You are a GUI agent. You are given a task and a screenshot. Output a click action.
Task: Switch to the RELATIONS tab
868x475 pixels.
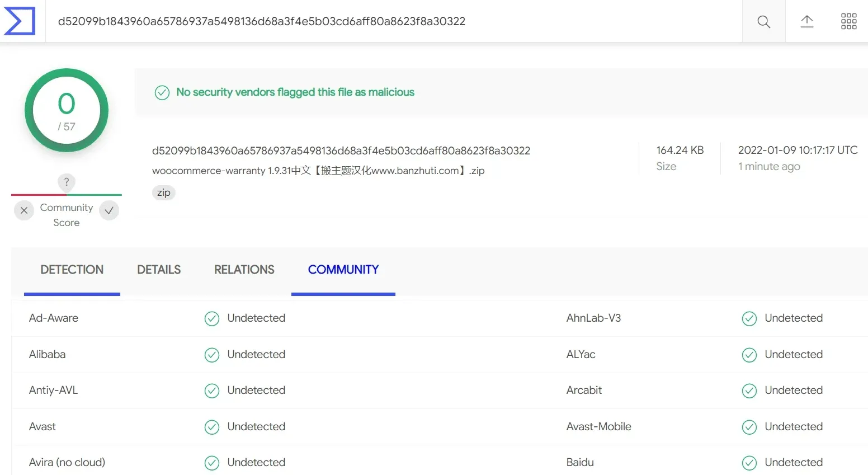coord(244,270)
